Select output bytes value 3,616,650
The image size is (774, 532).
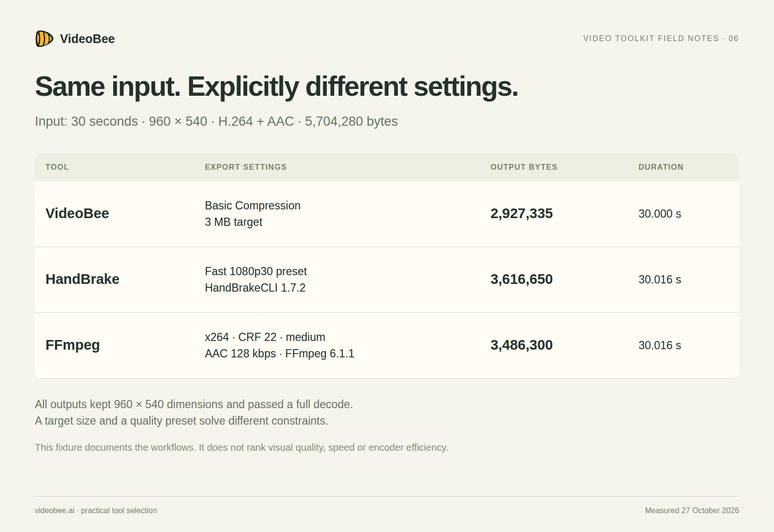[x=521, y=279]
